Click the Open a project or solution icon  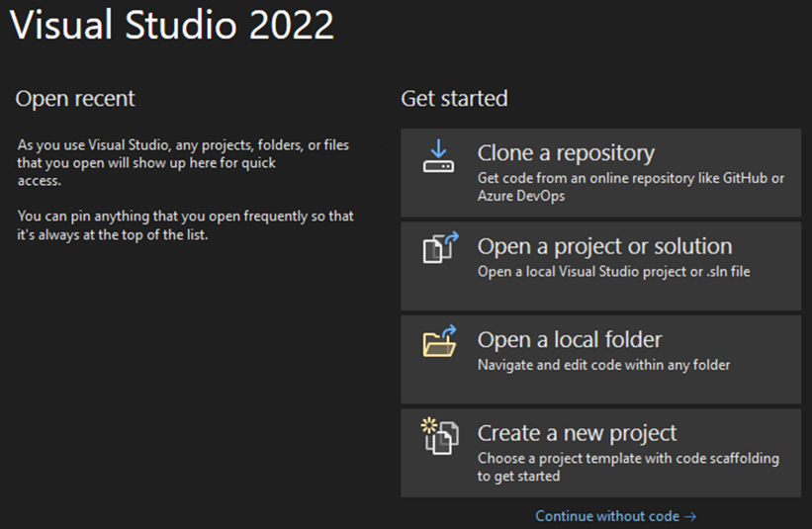coord(440,247)
